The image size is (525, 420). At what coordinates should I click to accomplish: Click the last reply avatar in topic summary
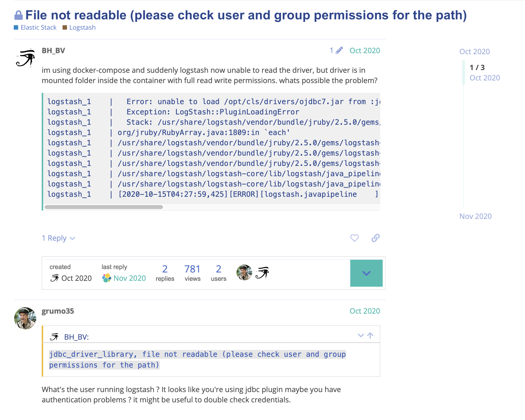pos(107,278)
